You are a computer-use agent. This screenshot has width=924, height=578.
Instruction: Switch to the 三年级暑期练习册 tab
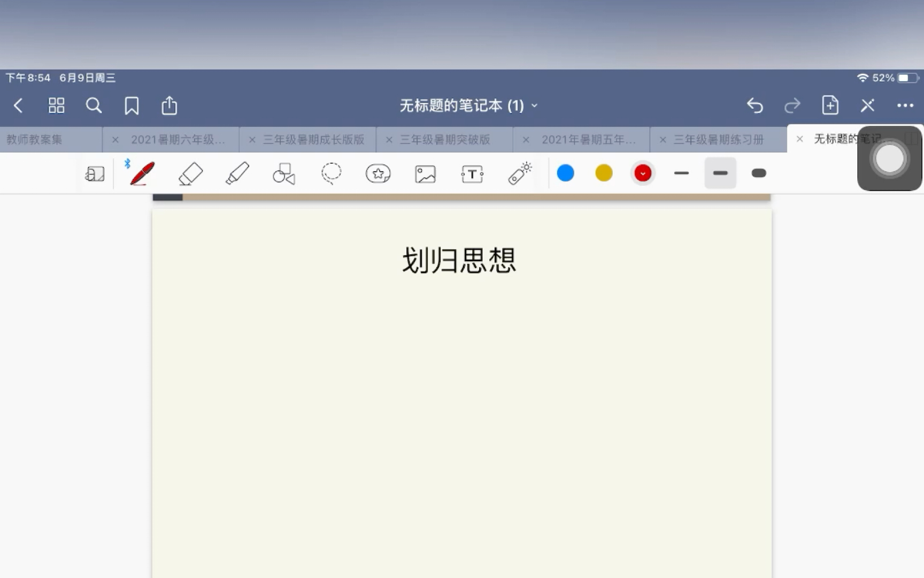pos(719,140)
